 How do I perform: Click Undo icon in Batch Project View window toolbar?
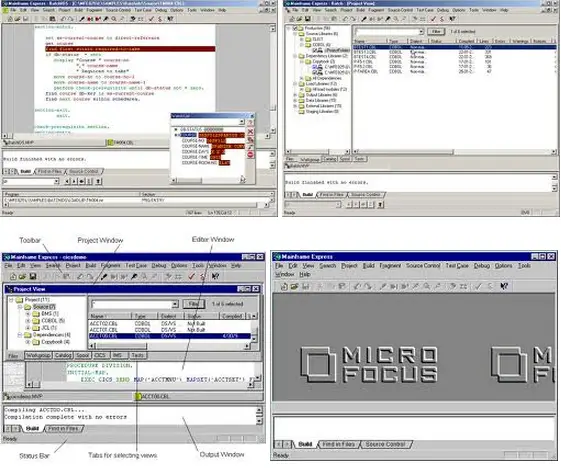pyautogui.click(x=345, y=19)
